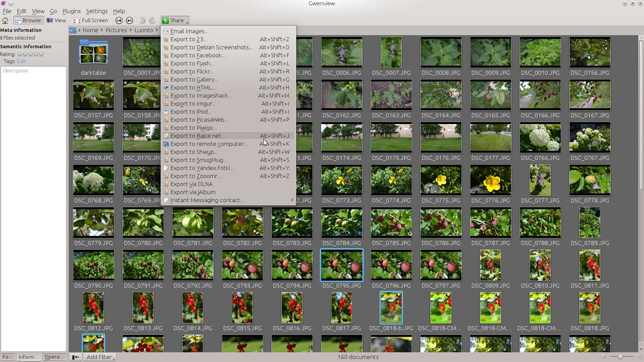
Task: Expand Instant Messaging contact submenu arrow
Action: (292, 200)
